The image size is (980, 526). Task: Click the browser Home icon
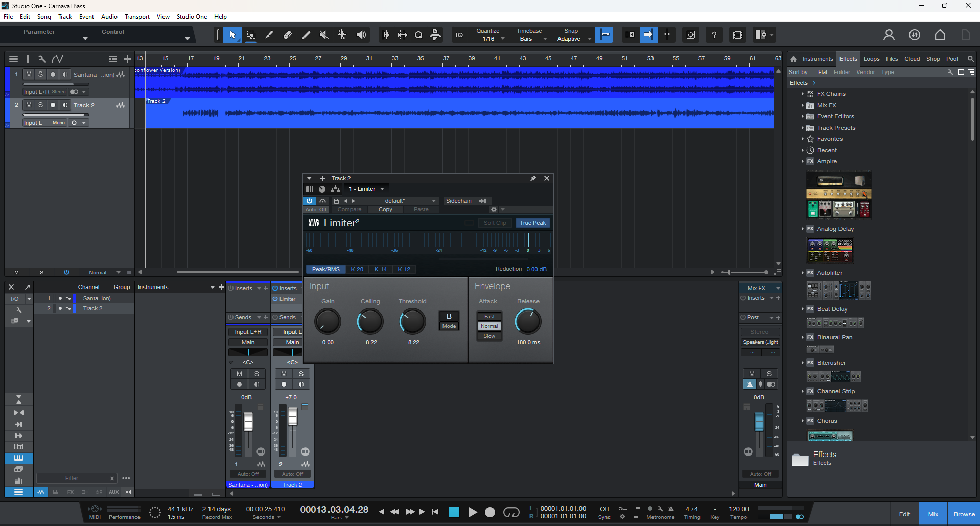click(794, 59)
